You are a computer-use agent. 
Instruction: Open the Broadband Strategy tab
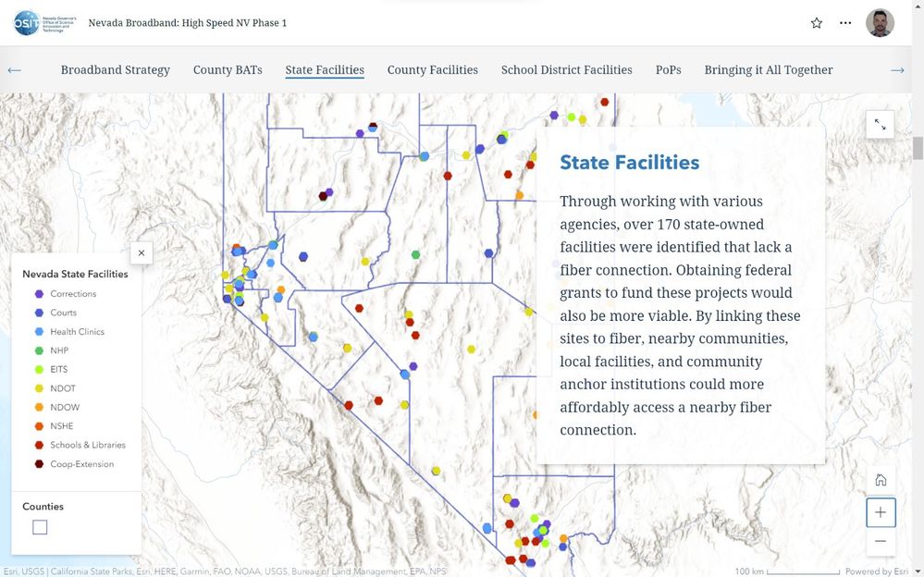(116, 70)
